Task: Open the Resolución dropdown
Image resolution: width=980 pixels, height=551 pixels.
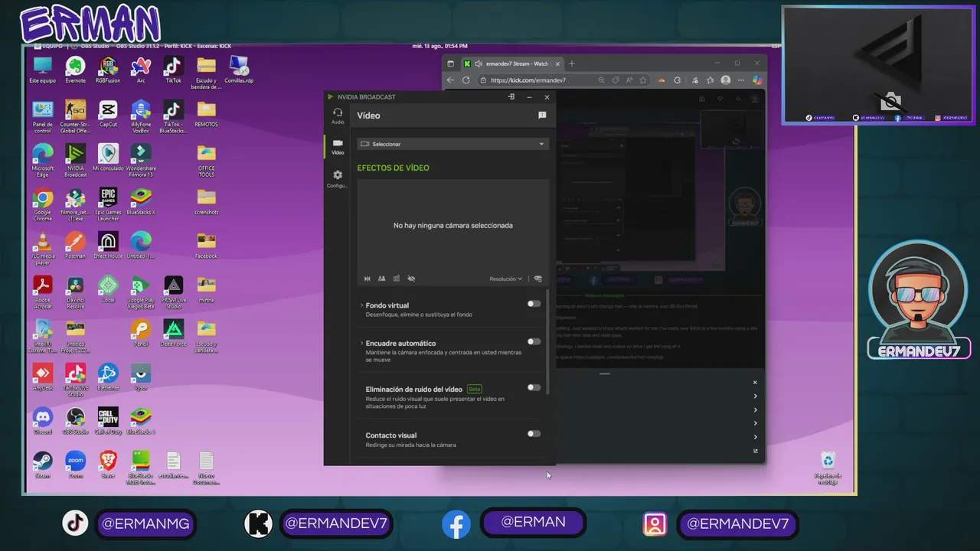Action: click(506, 279)
